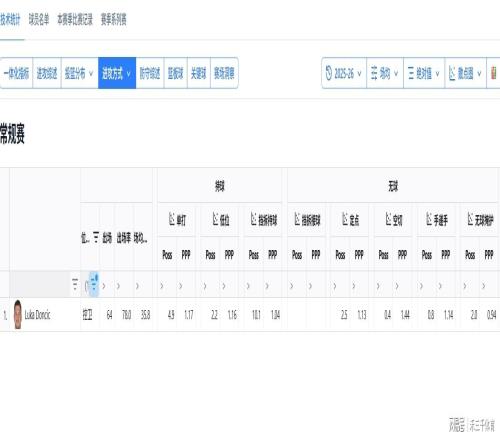Screen dimensions: 500x440
Task: Expand the 投篮分布 dropdown button
Action: point(80,73)
